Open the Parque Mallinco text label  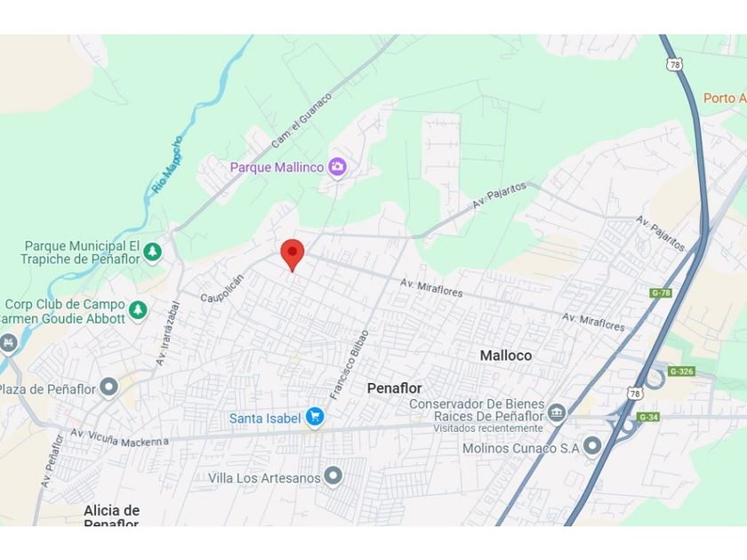point(277,168)
